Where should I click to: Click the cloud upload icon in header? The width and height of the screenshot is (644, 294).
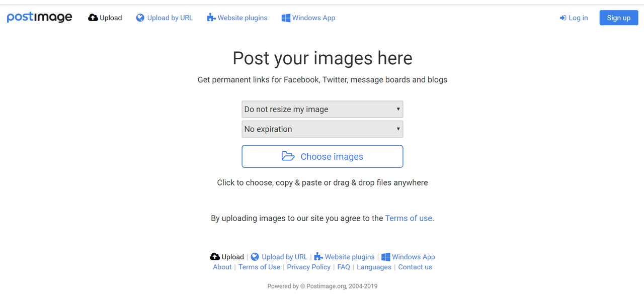tap(93, 18)
